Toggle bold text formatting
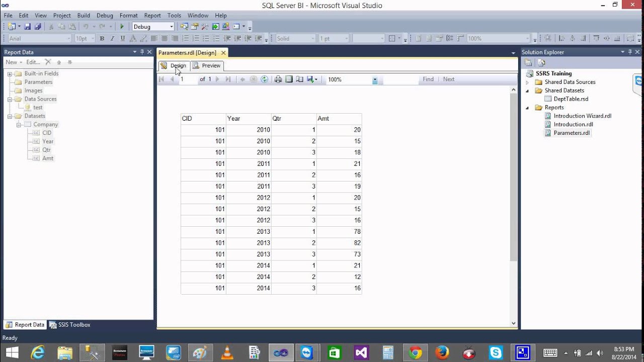Image resolution: width=644 pixels, height=362 pixels. point(102,39)
